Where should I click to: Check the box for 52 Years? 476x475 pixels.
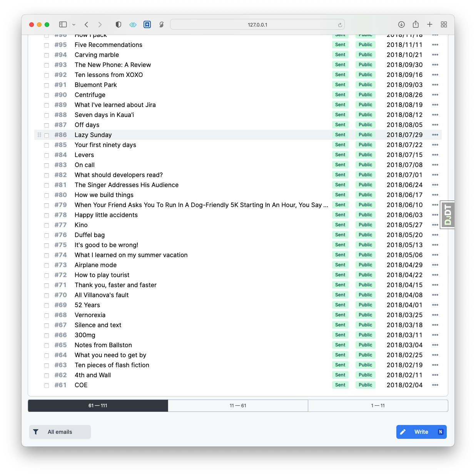(47, 305)
